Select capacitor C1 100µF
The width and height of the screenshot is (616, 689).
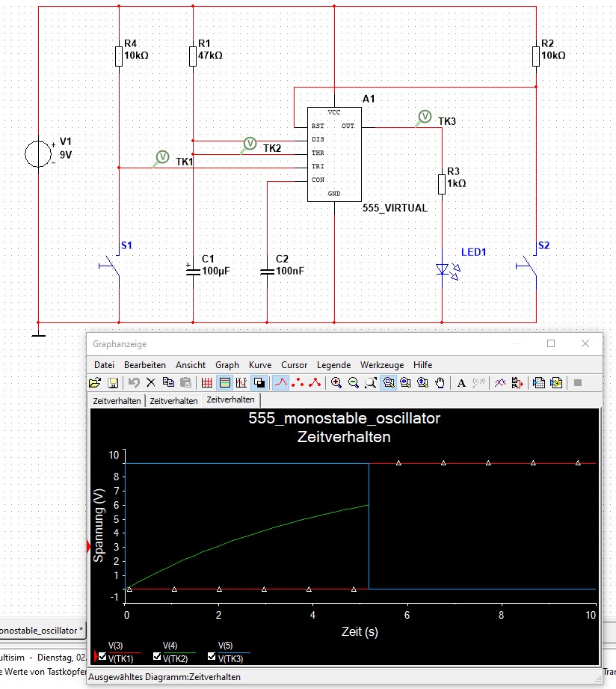(x=193, y=271)
